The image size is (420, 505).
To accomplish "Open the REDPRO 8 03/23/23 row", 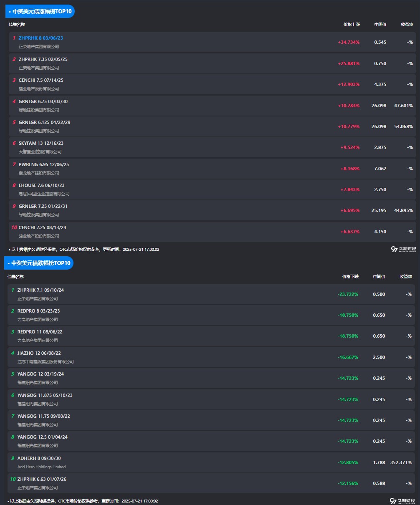I will click(211, 315).
